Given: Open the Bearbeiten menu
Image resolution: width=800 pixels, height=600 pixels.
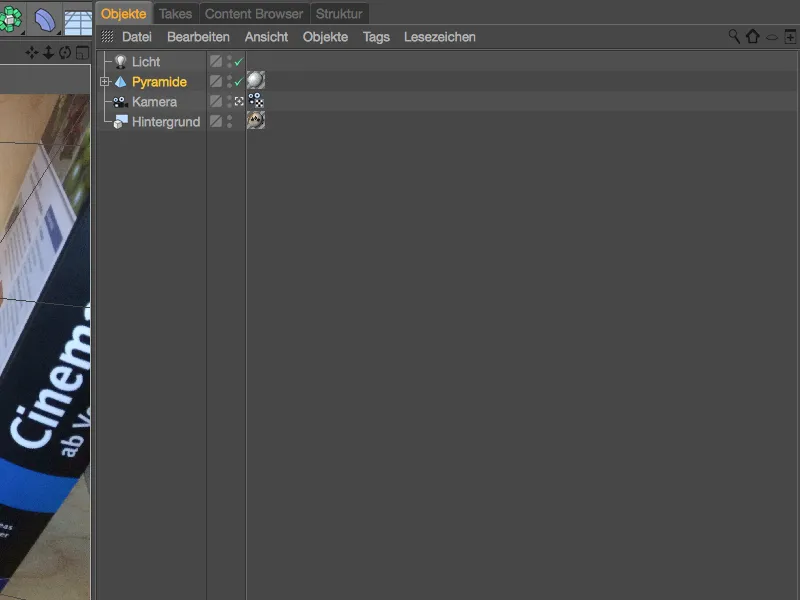Looking at the screenshot, I should [x=198, y=37].
